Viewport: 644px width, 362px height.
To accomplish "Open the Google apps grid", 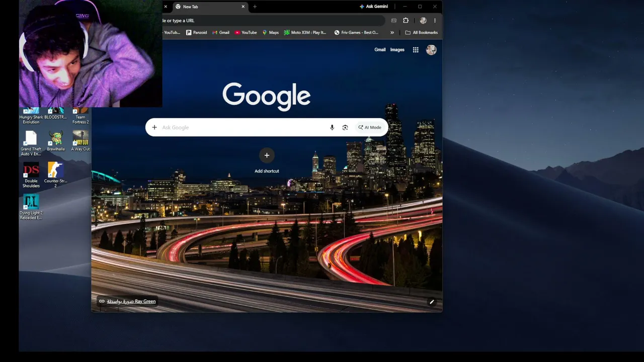I will point(416,50).
